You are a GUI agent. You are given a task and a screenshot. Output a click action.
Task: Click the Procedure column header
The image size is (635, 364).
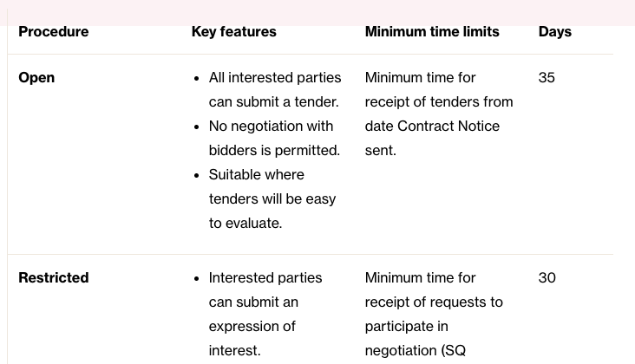(x=53, y=31)
